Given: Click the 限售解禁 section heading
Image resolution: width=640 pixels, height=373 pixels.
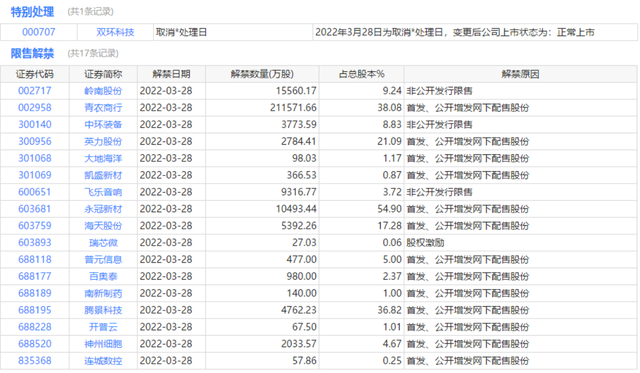Looking at the screenshot, I should click(32, 53).
